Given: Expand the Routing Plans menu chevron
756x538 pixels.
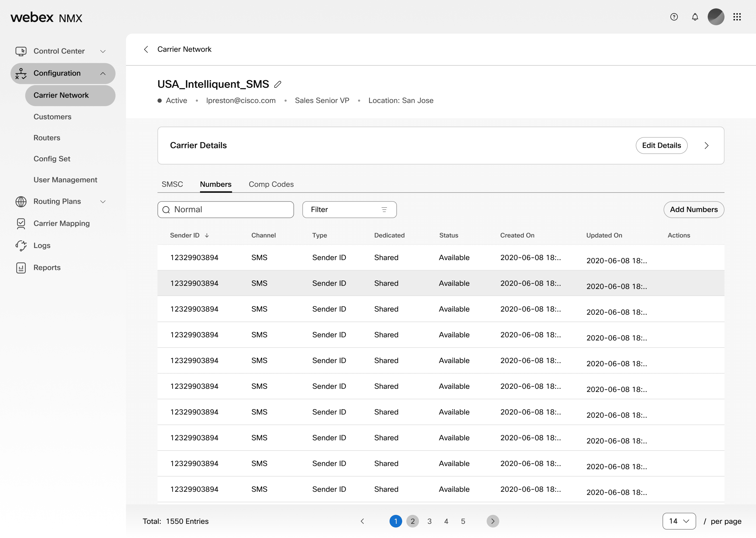Looking at the screenshot, I should pos(103,202).
